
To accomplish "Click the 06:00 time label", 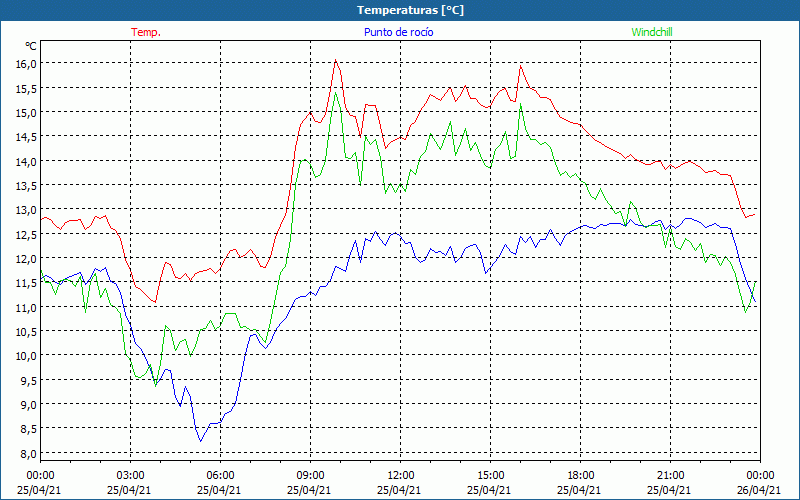I will point(220,476).
